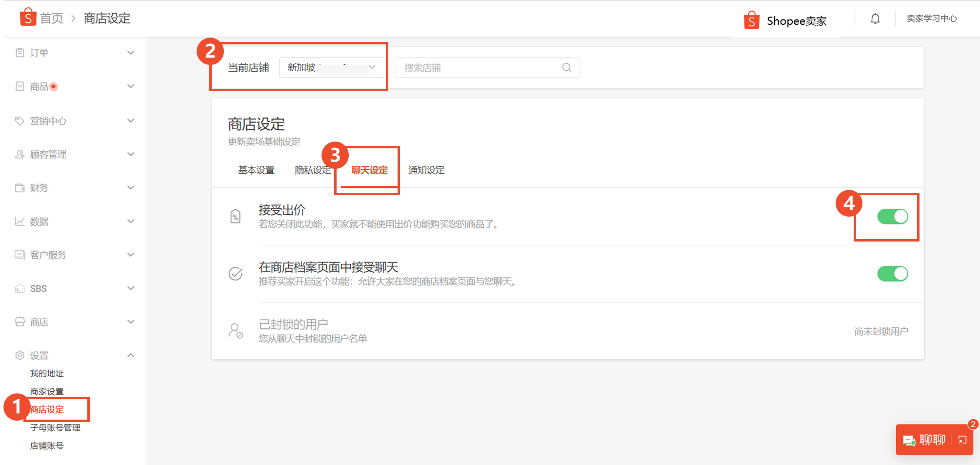Open 子母账号管理 in settings submenu

55,427
